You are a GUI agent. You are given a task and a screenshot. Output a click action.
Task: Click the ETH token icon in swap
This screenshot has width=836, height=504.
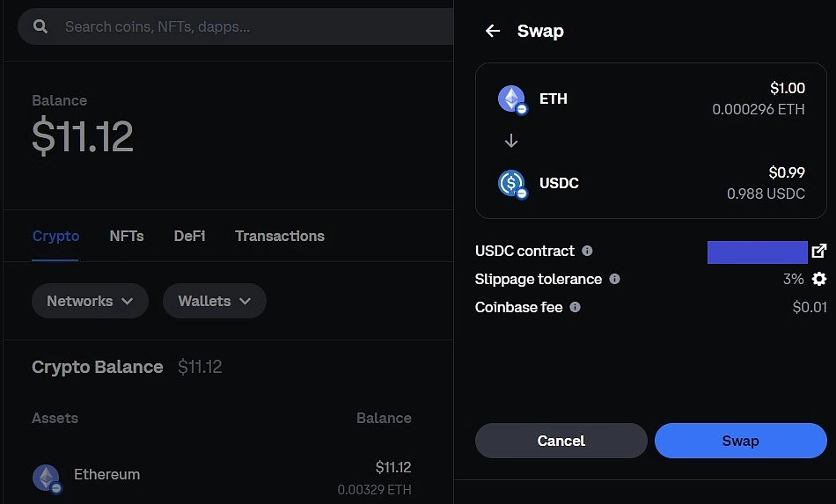point(512,99)
